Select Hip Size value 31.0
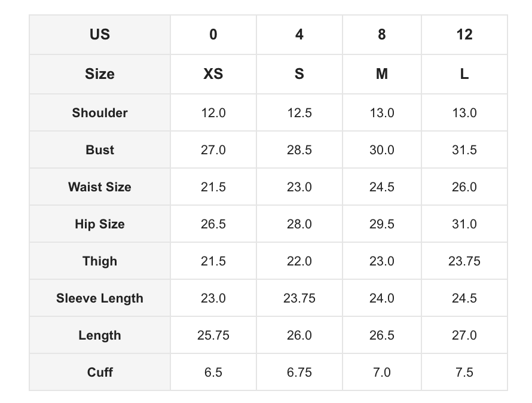The height and width of the screenshot is (403, 532). pos(464,224)
